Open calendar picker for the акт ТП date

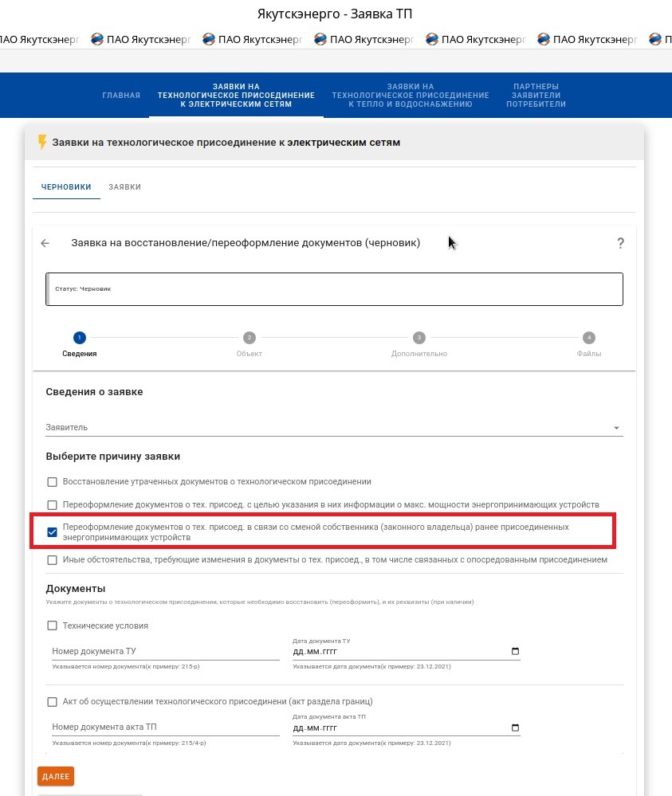[x=515, y=727]
